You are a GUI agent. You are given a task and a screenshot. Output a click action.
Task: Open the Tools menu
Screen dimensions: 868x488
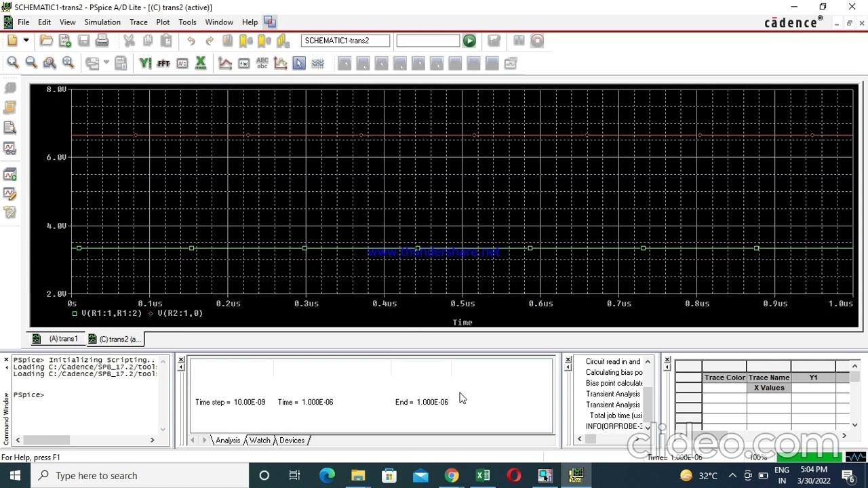pos(187,22)
